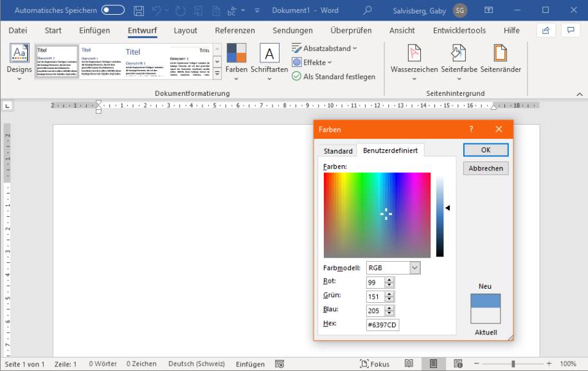The width and height of the screenshot is (588, 371).
Task: Switch to Fokus mode in status bar
Action: [375, 364]
